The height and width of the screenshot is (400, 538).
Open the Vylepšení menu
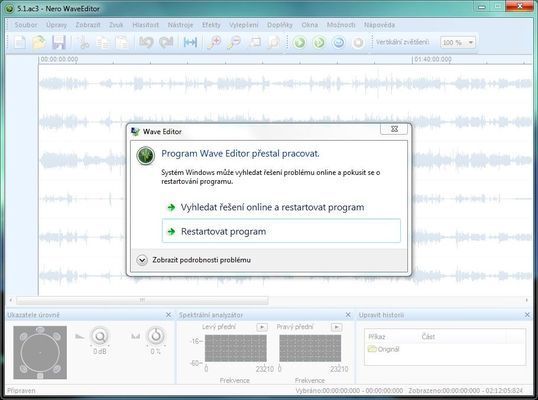coord(244,25)
